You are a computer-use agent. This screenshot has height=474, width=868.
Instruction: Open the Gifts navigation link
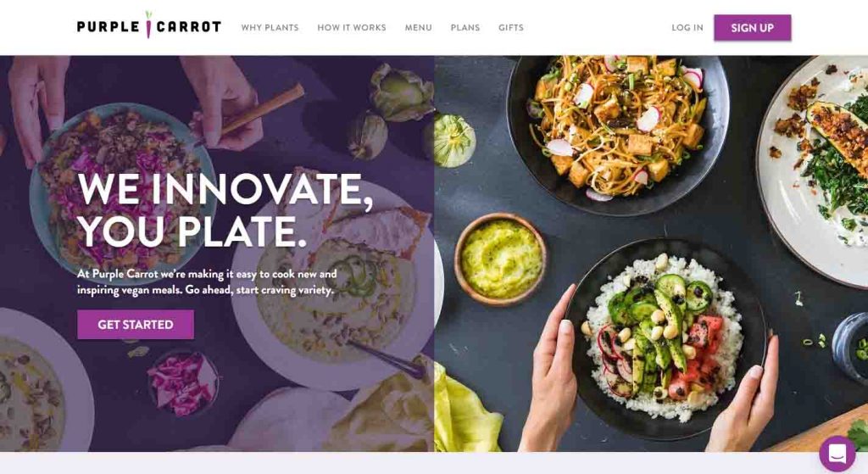point(510,28)
